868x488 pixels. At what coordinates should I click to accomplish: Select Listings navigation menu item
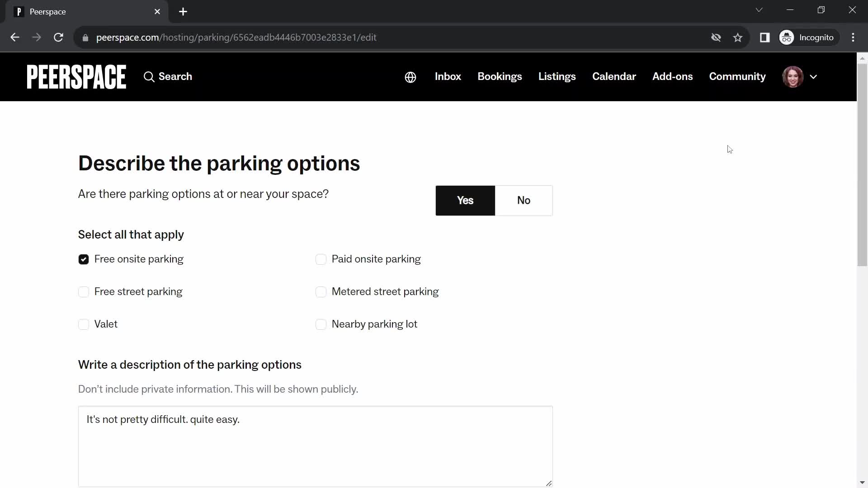(x=557, y=76)
